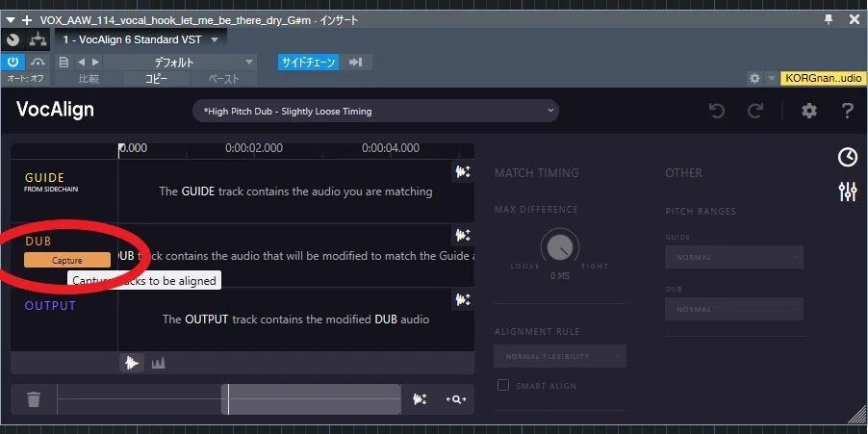868x434 pixels.
Task: Open the VocAlign preset dropdown
Action: (x=375, y=112)
